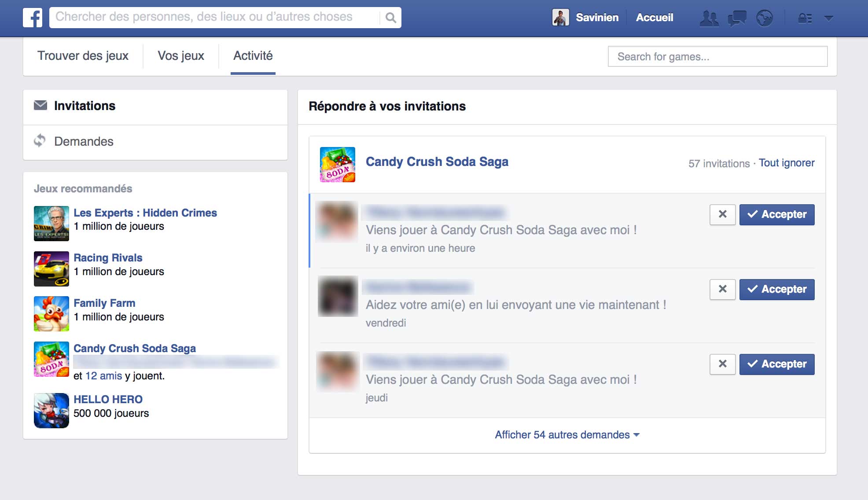Open recommended Candy Crush Soda Saga link

coord(135,349)
